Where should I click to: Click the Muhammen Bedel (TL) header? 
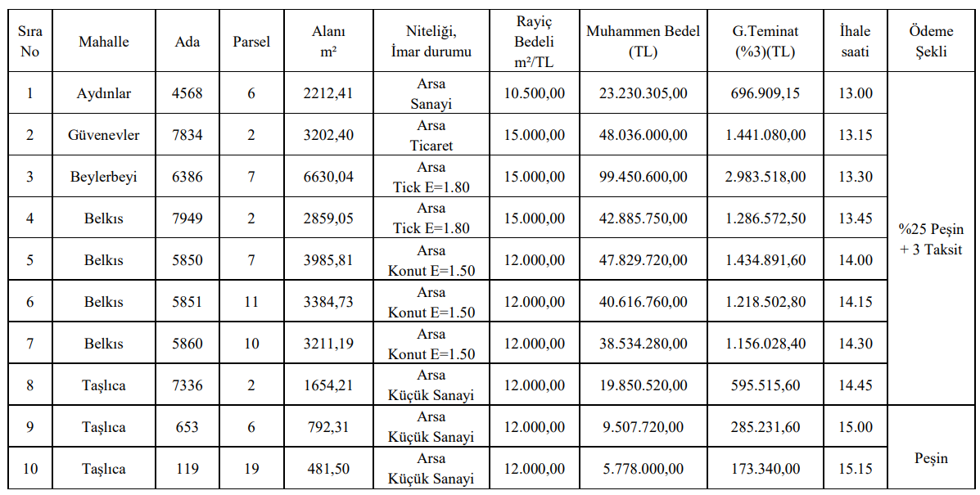[x=643, y=42]
